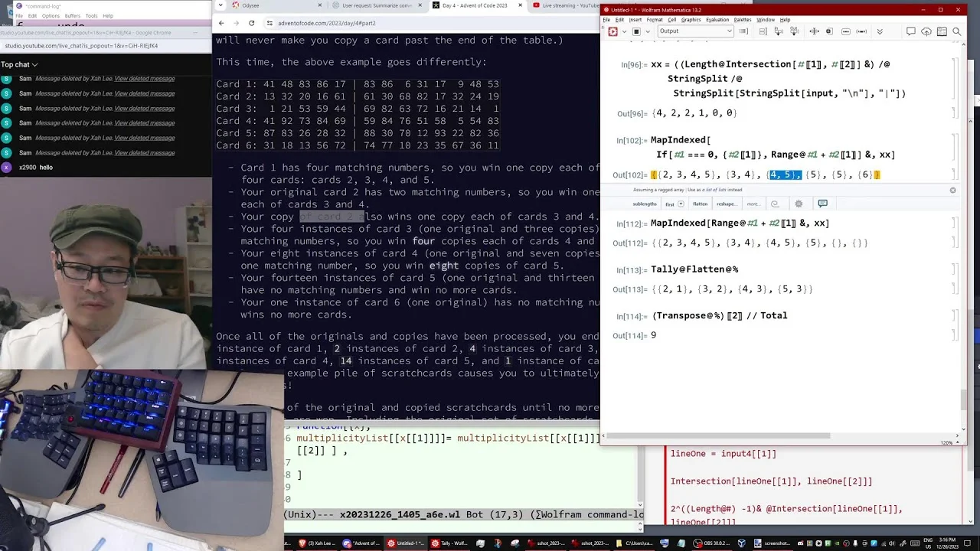The image size is (980, 551).
Task: Click the browser reload button
Action: coord(251,23)
